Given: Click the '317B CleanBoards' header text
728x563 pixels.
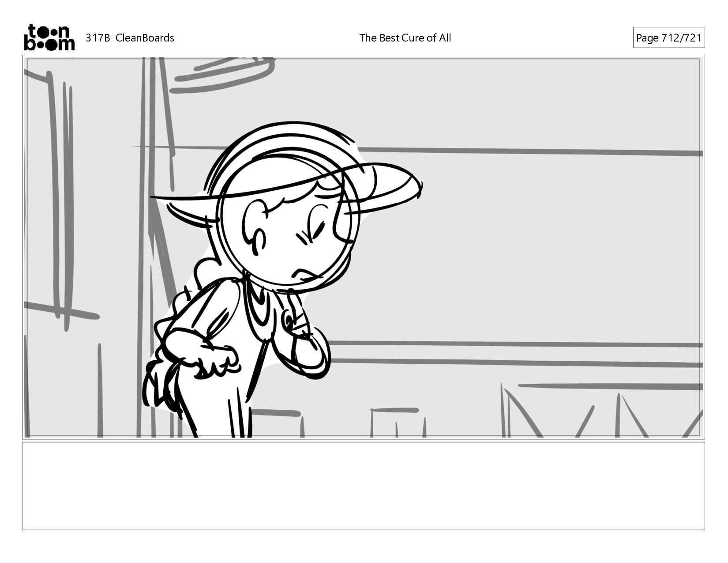Looking at the screenshot, I should (130, 38).
